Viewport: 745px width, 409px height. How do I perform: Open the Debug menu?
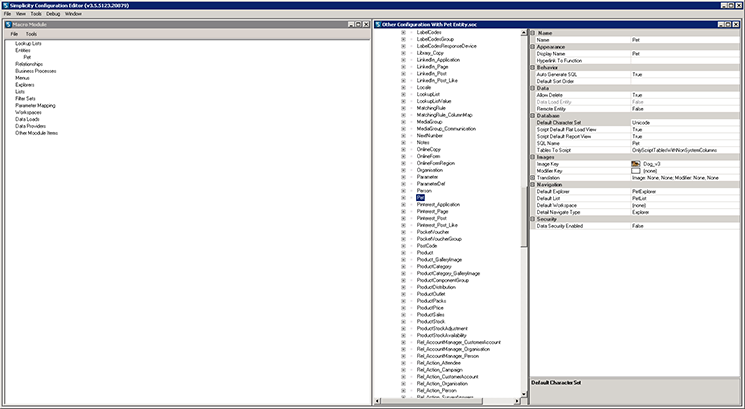pyautogui.click(x=53, y=14)
